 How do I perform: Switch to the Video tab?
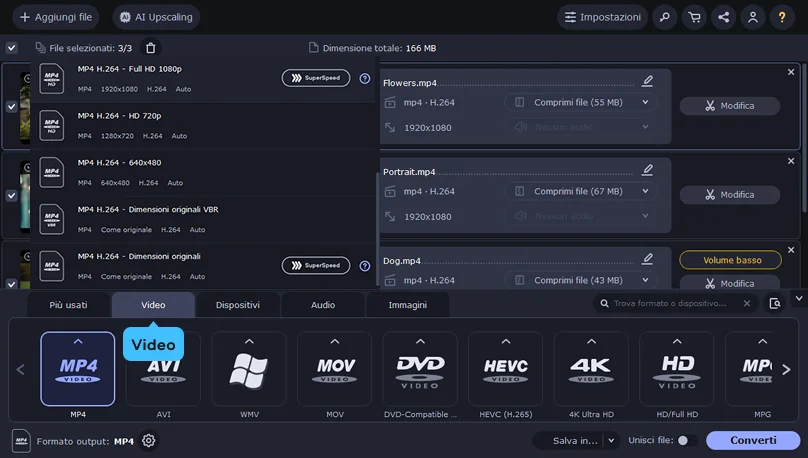click(153, 305)
